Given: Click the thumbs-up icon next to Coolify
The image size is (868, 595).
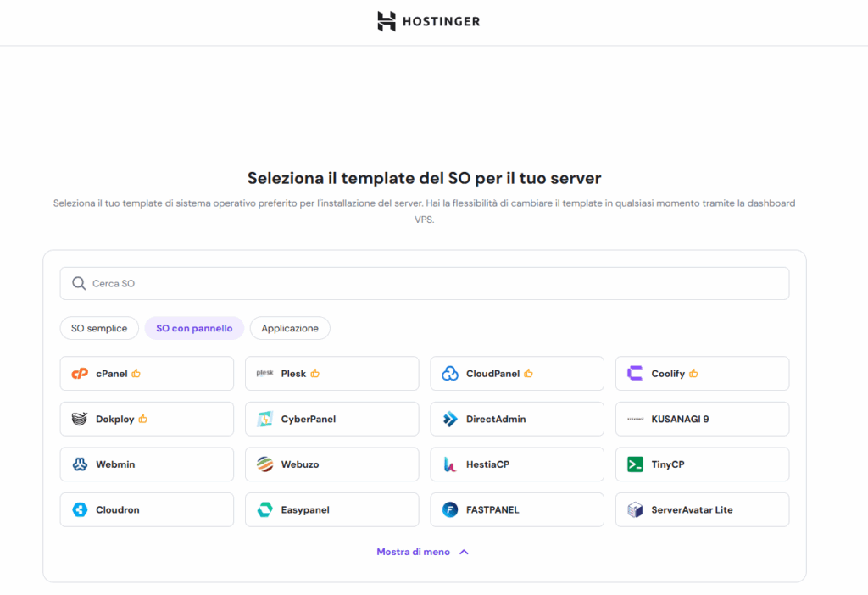Looking at the screenshot, I should 693,374.
